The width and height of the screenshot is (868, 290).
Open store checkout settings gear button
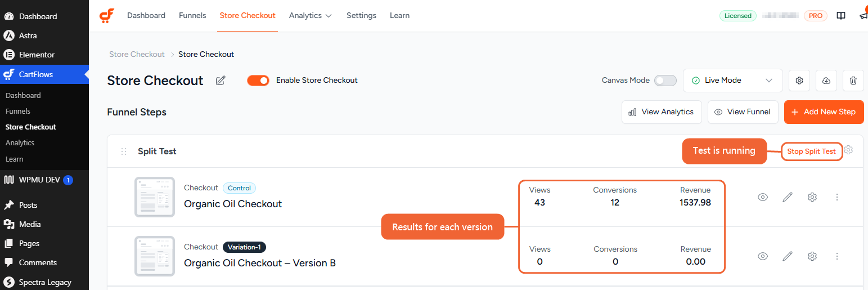(x=799, y=81)
